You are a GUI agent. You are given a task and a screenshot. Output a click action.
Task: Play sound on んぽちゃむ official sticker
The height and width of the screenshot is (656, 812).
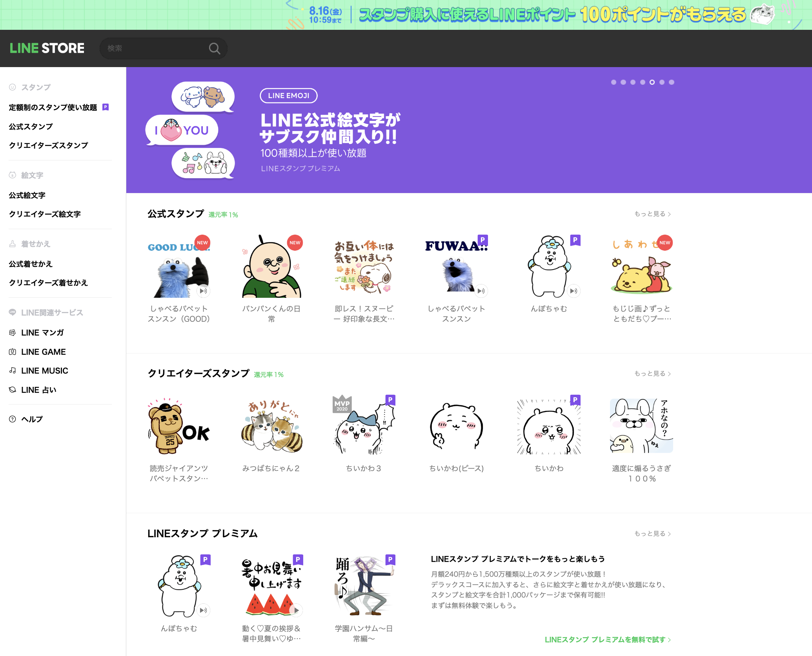point(573,291)
